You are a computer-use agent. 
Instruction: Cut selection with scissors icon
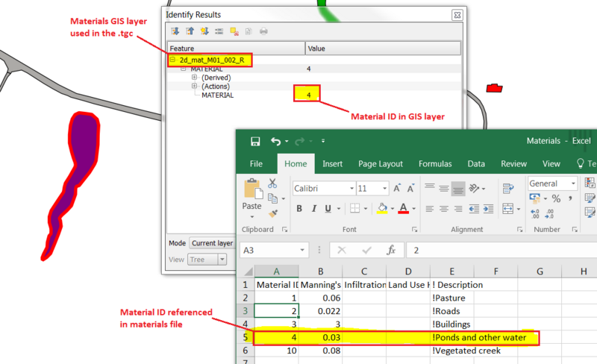(272, 183)
